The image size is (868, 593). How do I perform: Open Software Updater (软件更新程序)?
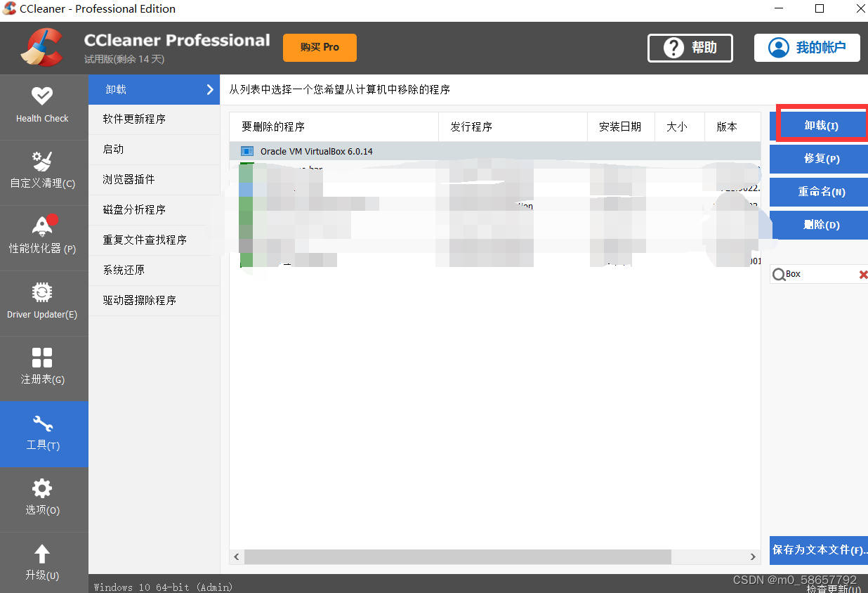(x=154, y=119)
